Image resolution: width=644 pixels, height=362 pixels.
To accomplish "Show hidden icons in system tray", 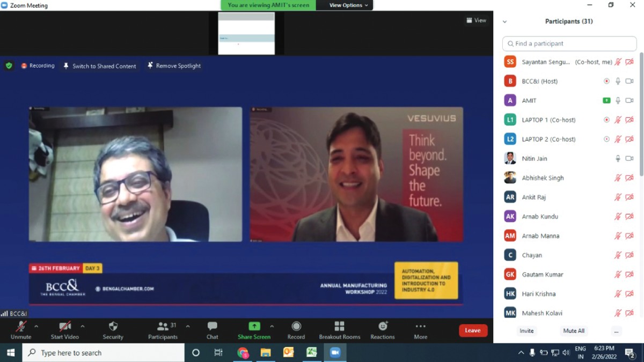I will [x=521, y=352].
